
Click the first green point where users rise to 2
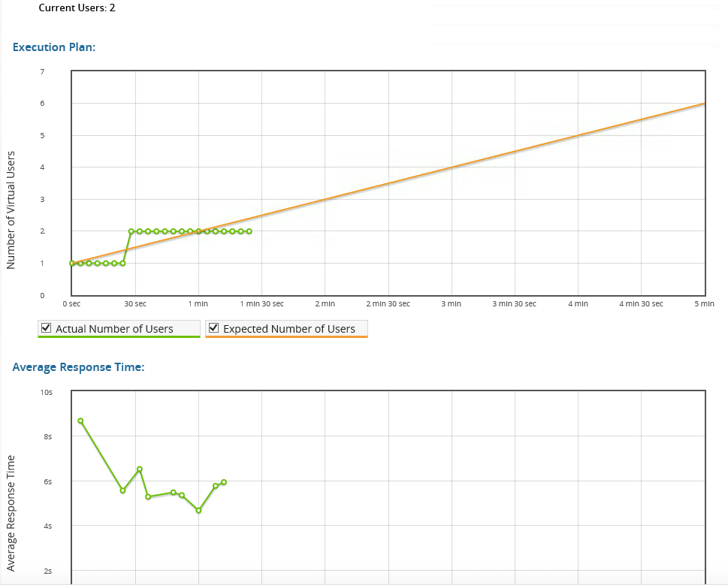click(131, 231)
